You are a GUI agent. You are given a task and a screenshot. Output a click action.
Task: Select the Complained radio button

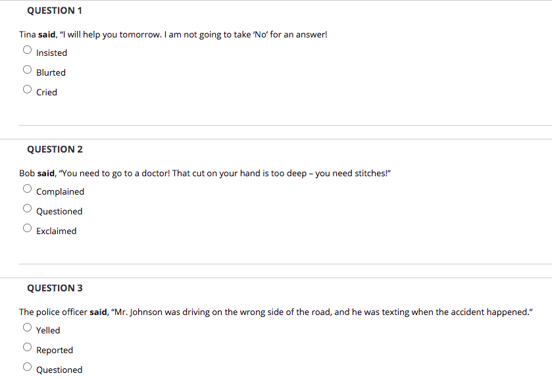[x=27, y=189]
